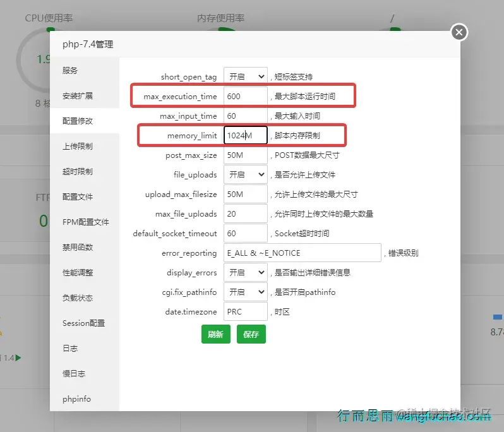This screenshot has height=432, width=504.
Task: Click the php-7.4管理 dialog title
Action: point(88,44)
